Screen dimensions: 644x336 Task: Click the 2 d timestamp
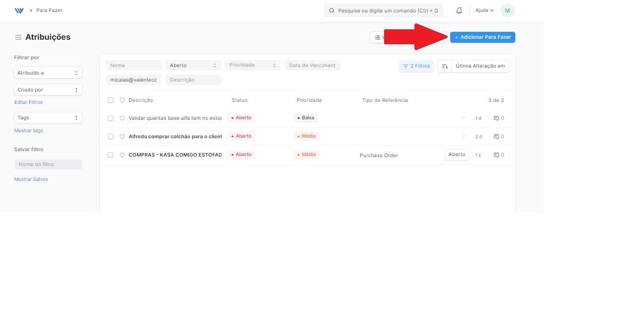coord(479,137)
